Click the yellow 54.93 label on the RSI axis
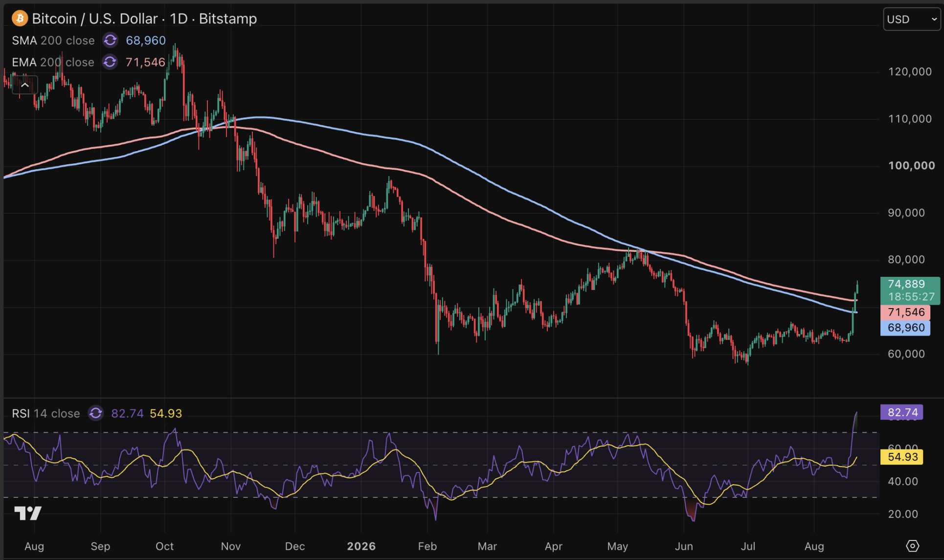 [x=902, y=457]
